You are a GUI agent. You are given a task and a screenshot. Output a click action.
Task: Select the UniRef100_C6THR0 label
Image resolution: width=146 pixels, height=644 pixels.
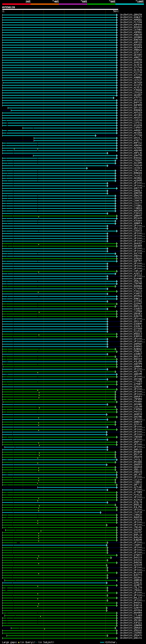tap(131, 30)
